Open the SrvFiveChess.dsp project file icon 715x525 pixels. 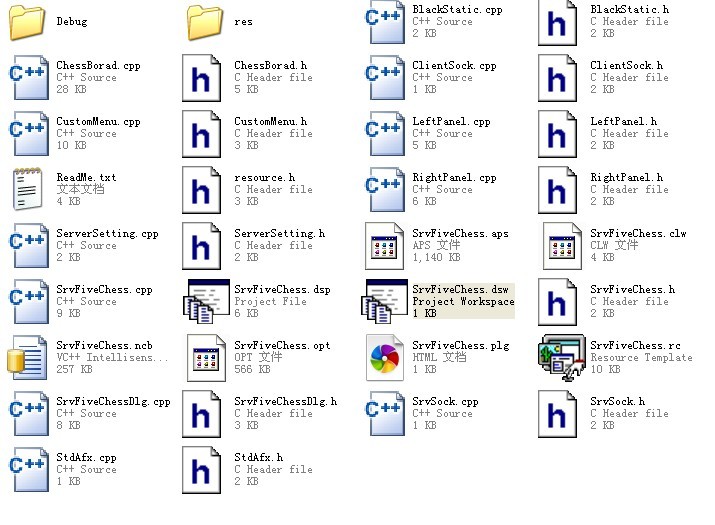(206, 301)
